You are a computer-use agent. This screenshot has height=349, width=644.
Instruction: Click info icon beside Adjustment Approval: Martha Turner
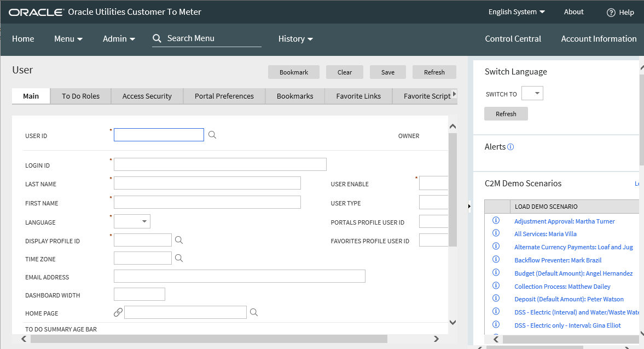point(496,220)
